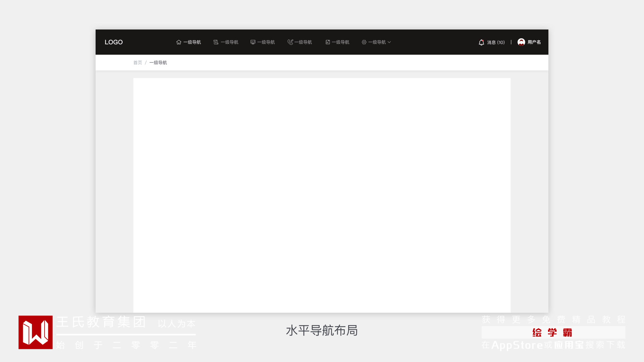
Task: Select the first 一级导航 menu label with home
Action: click(192, 42)
